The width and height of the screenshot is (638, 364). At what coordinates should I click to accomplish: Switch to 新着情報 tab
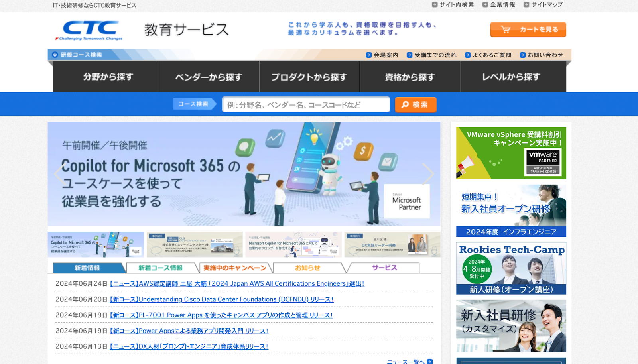[87, 268]
